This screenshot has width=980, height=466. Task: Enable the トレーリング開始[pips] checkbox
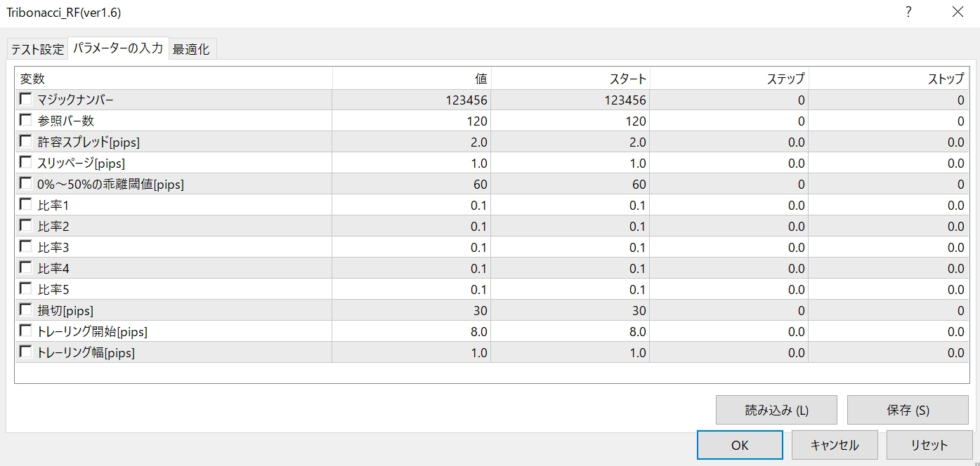coord(26,331)
